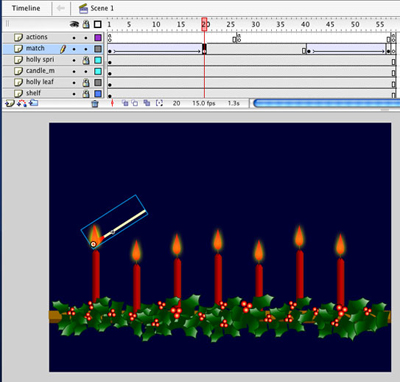Click the cyan outline swatch of the holly spri layer
Viewport: 400px width, 382px height.
tap(98, 60)
